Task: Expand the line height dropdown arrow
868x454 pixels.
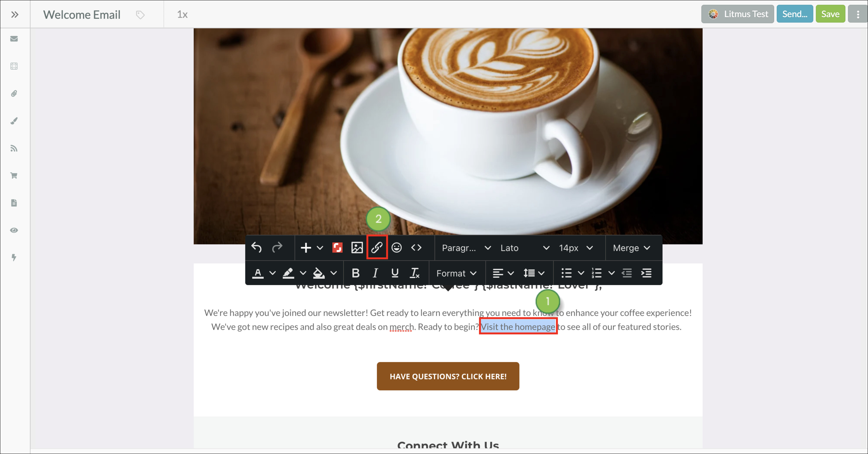Action: tap(542, 273)
